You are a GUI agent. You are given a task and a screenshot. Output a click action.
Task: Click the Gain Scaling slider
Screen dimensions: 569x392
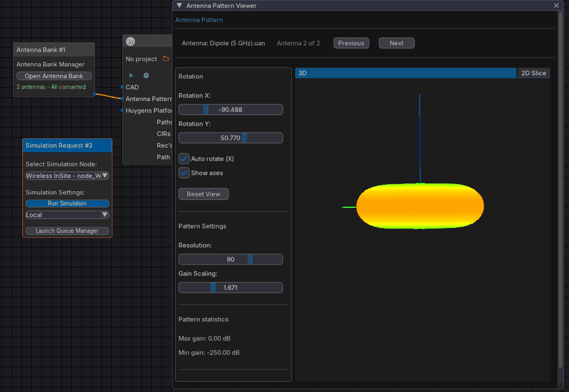231,288
